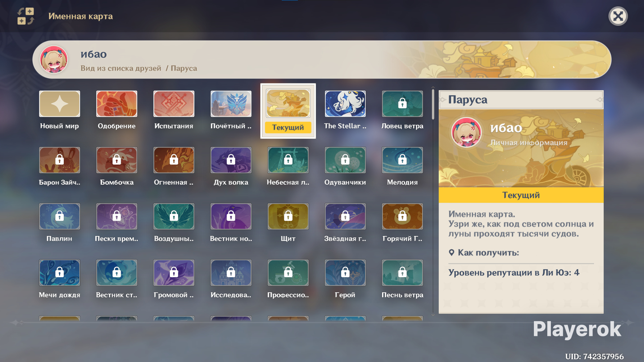This screenshot has height=362, width=644.
Task: Select the locked Мелодия namecard
Action: pos(402,160)
